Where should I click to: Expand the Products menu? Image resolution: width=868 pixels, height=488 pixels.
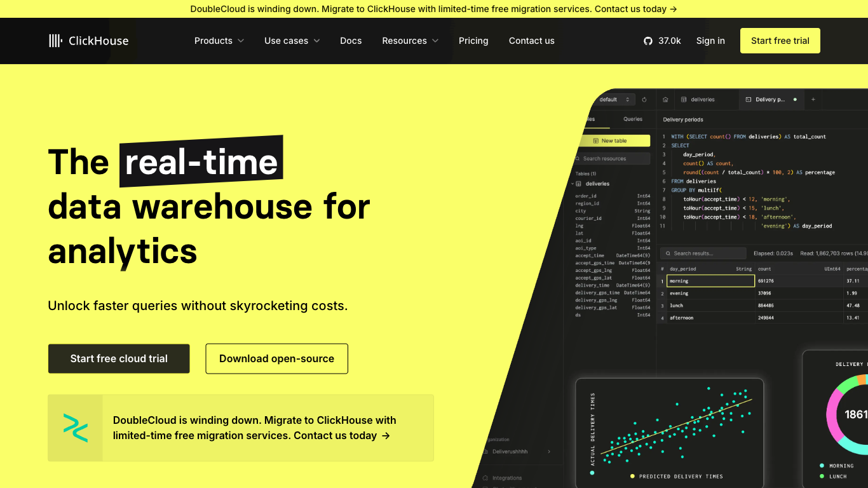pos(219,41)
